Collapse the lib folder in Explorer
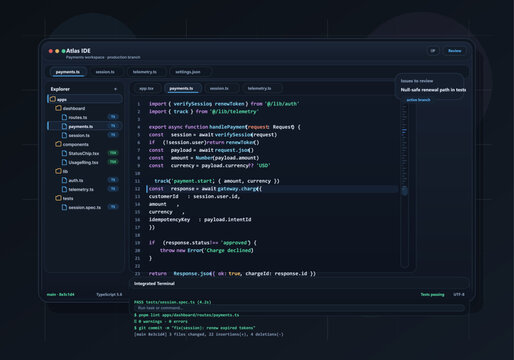This screenshot has width=514, height=360. [85, 171]
